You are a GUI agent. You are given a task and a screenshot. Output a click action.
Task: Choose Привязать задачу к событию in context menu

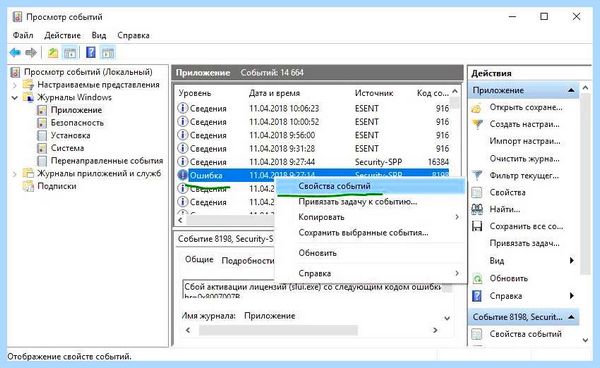click(370, 202)
